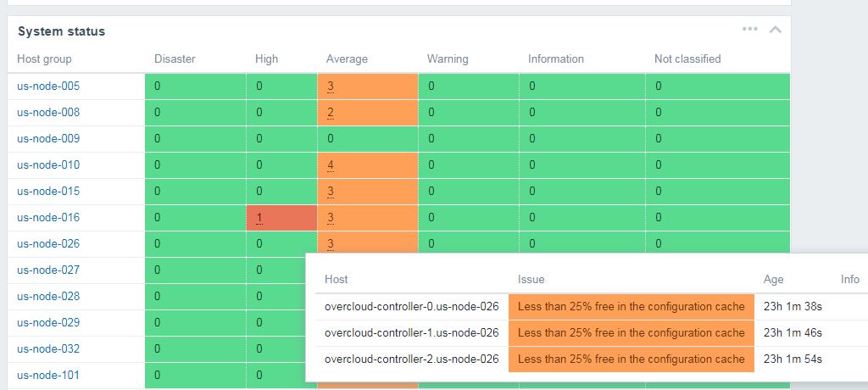This screenshot has width=868, height=390.
Task: Open the us-node-008 host group link
Action: point(48,112)
